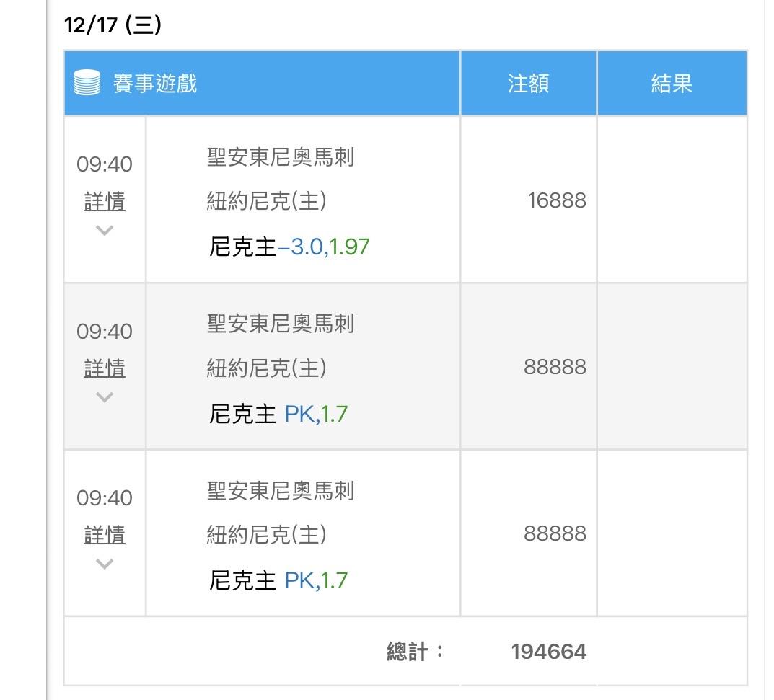Open 詳情 link for the 16888 bet
This screenshot has height=700, width=774.
105,201
